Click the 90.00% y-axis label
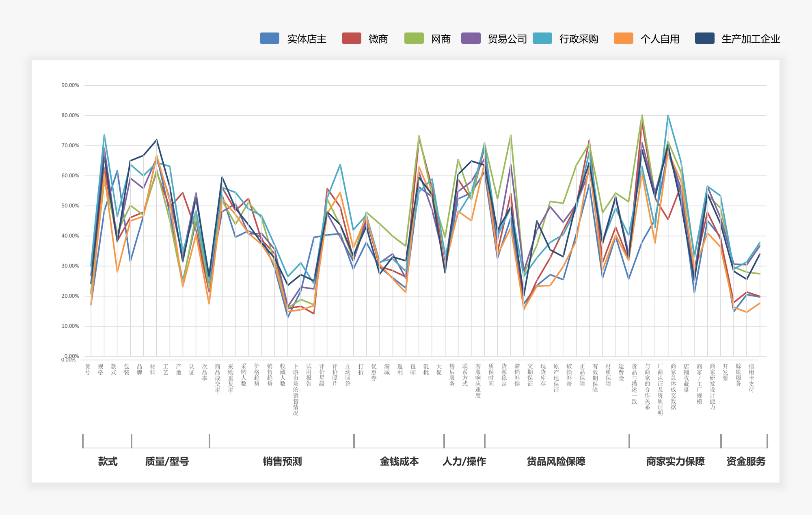Viewport: 812px width, 515px height. pos(70,85)
